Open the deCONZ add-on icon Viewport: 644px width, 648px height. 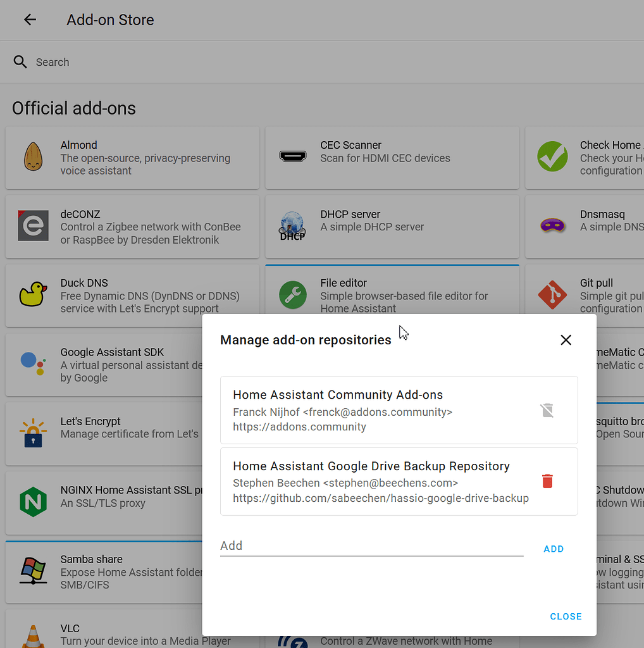pyautogui.click(x=33, y=226)
